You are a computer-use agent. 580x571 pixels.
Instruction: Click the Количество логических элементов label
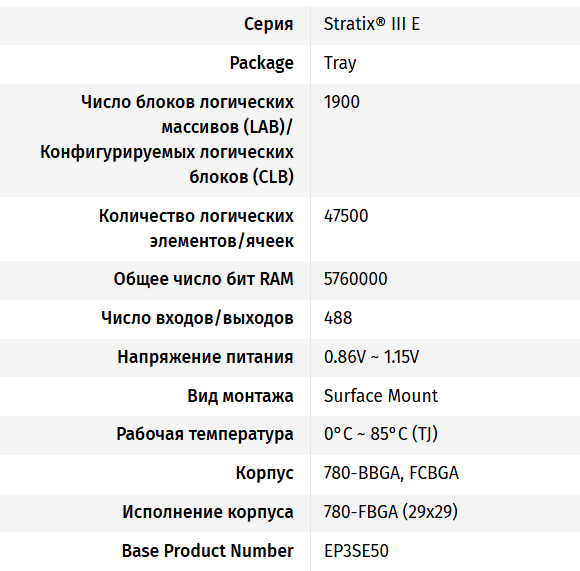196,229
